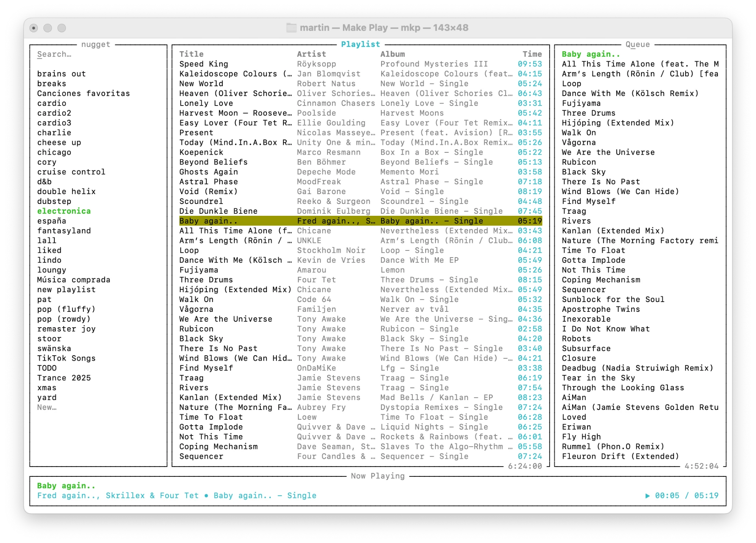Image resolution: width=756 pixels, height=543 pixels.
Task: Select 'Apostrophe Twins' in Queue
Action: 601,309
